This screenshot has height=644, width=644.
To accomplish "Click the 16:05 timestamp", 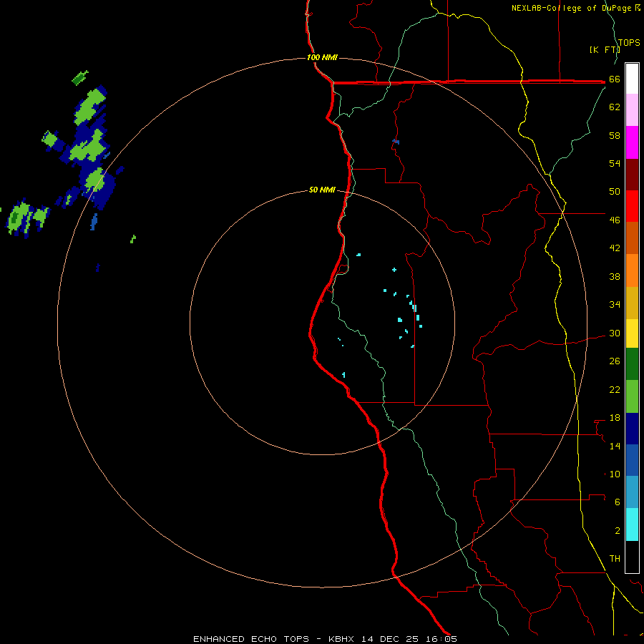I will coord(440,639).
